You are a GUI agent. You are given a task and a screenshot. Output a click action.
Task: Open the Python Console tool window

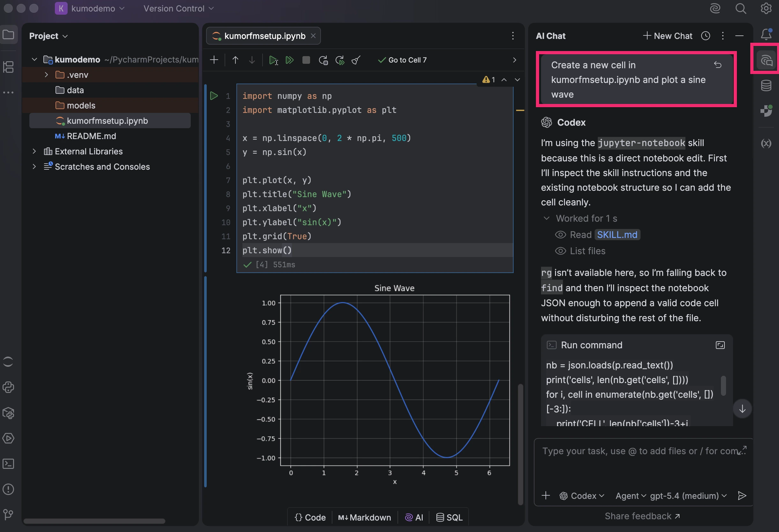(8, 387)
